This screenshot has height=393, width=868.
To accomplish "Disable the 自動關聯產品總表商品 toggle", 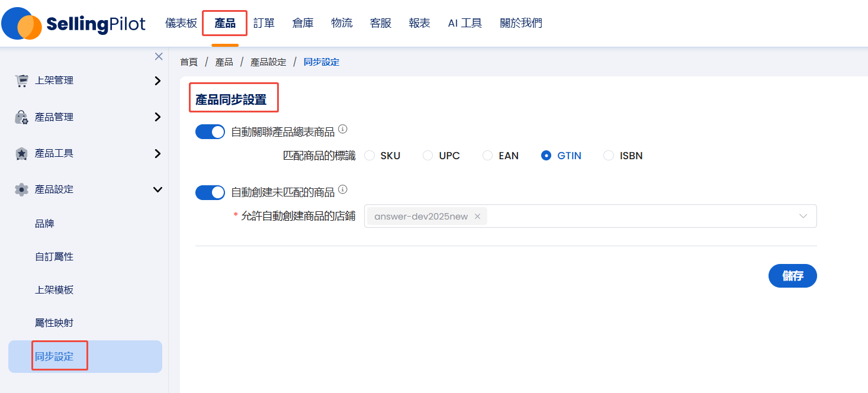I will (210, 131).
